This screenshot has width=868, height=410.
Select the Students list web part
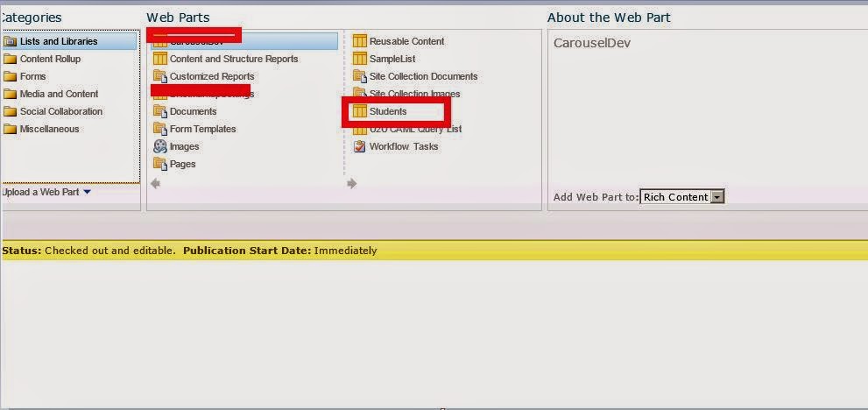tap(388, 111)
